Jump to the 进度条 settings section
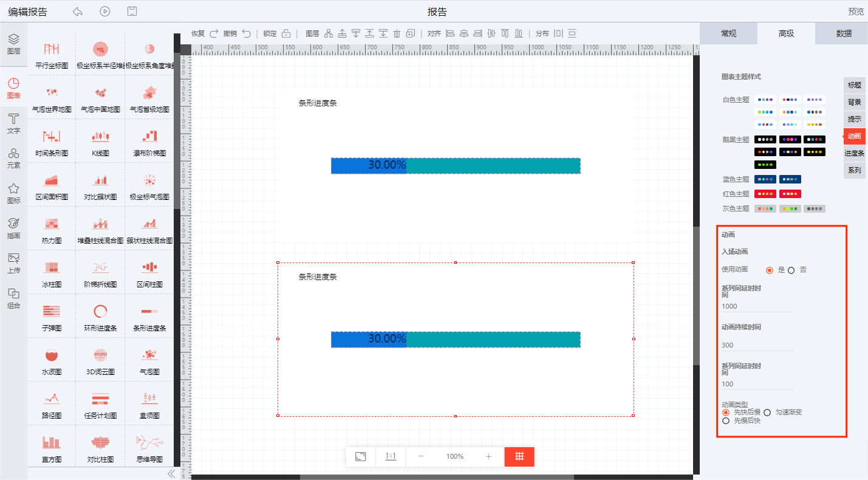Image resolution: width=868 pixels, height=480 pixels. [854, 153]
